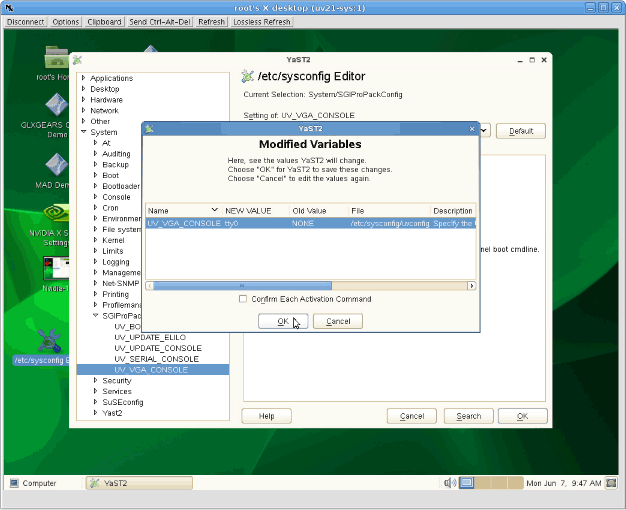
Task: Click the left arrow of horizontal scrollbar
Action: [150, 286]
